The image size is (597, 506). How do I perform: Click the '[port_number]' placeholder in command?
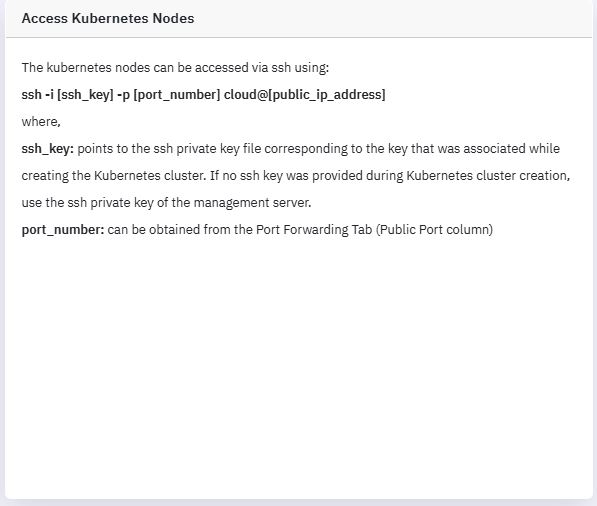177,94
